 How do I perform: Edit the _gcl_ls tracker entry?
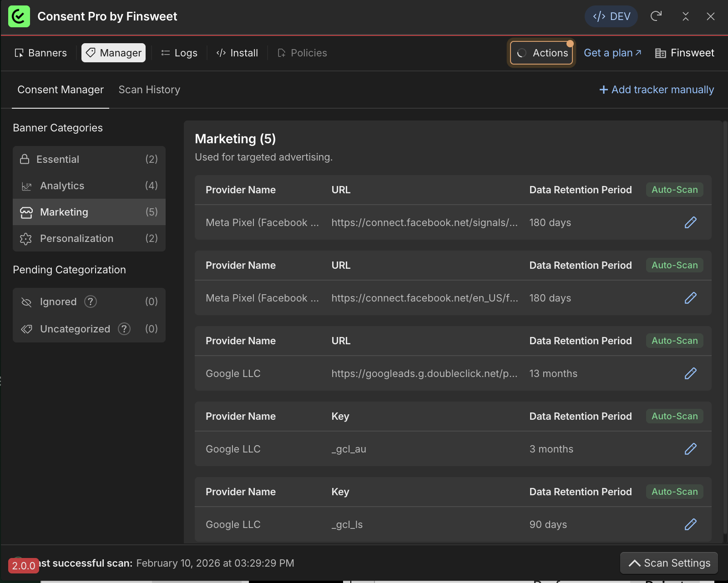click(690, 524)
